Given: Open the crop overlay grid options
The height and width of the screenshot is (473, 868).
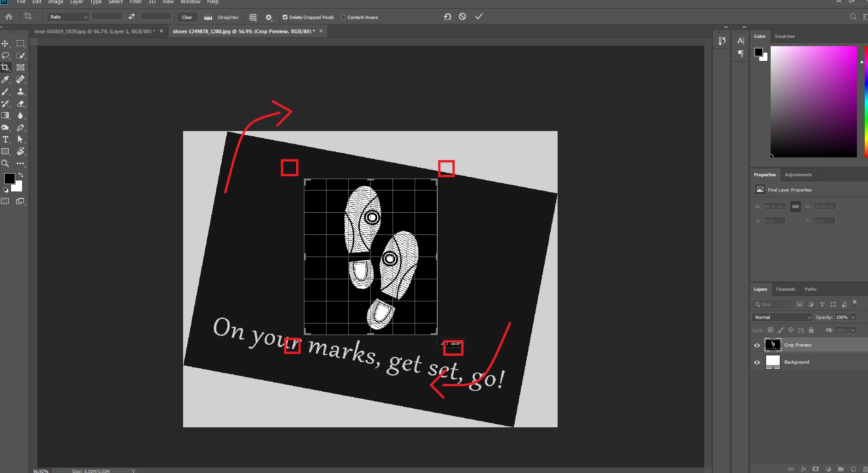Looking at the screenshot, I should [x=253, y=18].
